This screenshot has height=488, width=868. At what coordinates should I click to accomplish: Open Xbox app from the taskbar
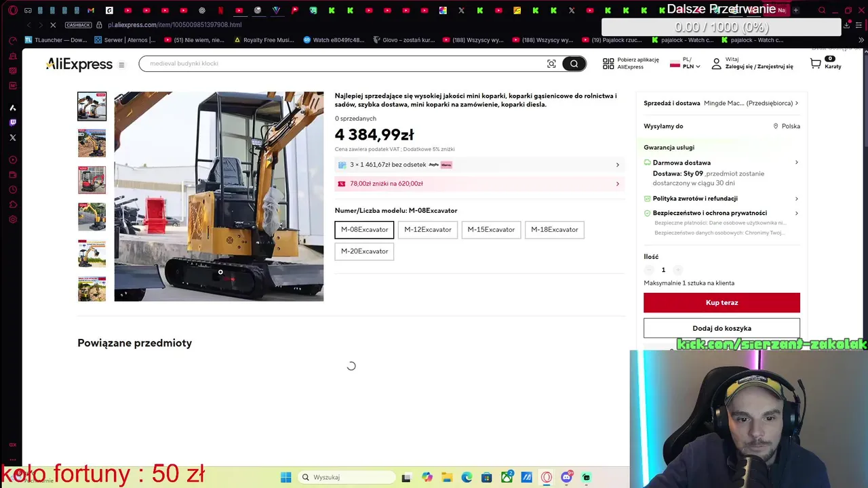coord(507,477)
